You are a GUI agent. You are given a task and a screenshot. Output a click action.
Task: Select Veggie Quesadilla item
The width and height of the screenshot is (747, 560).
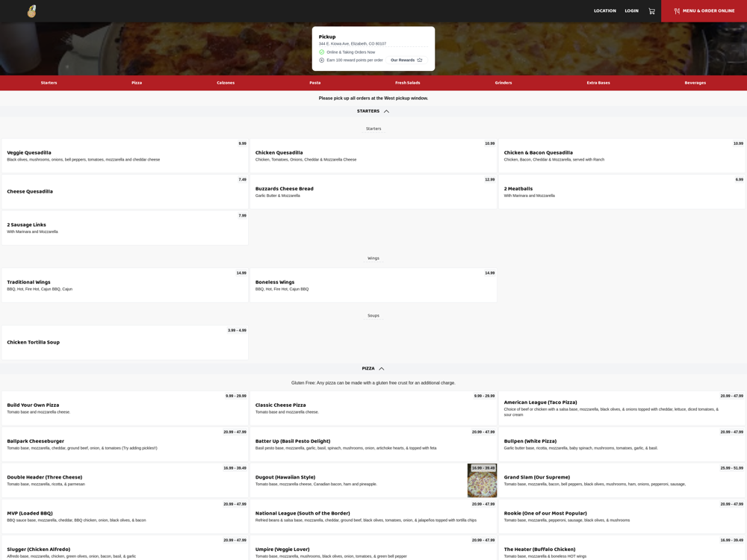point(125,156)
